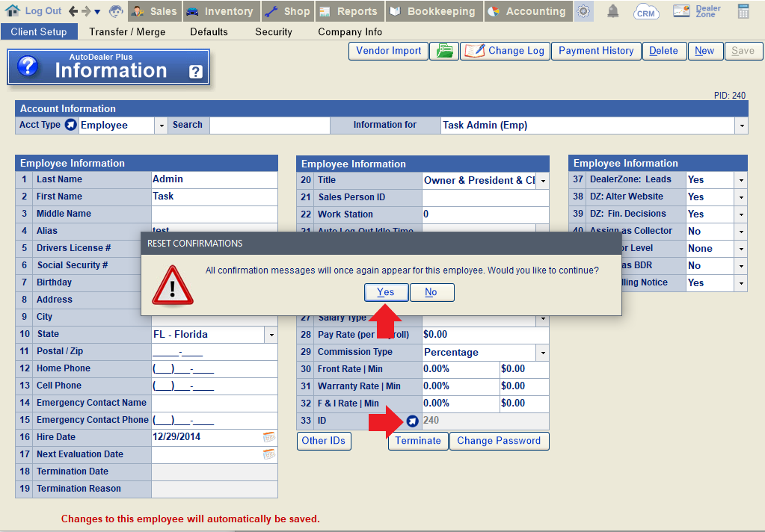Open the Company Info tab

click(349, 32)
